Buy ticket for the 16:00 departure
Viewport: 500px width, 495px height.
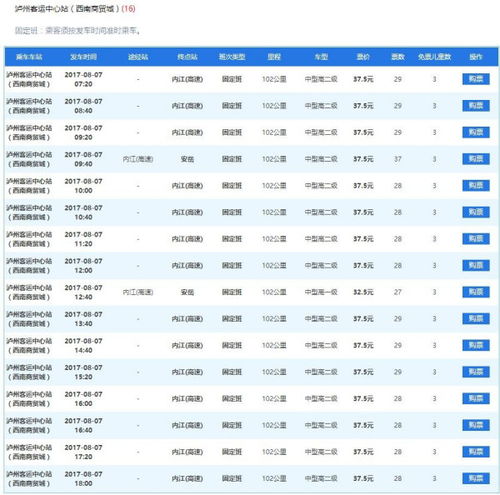point(476,399)
